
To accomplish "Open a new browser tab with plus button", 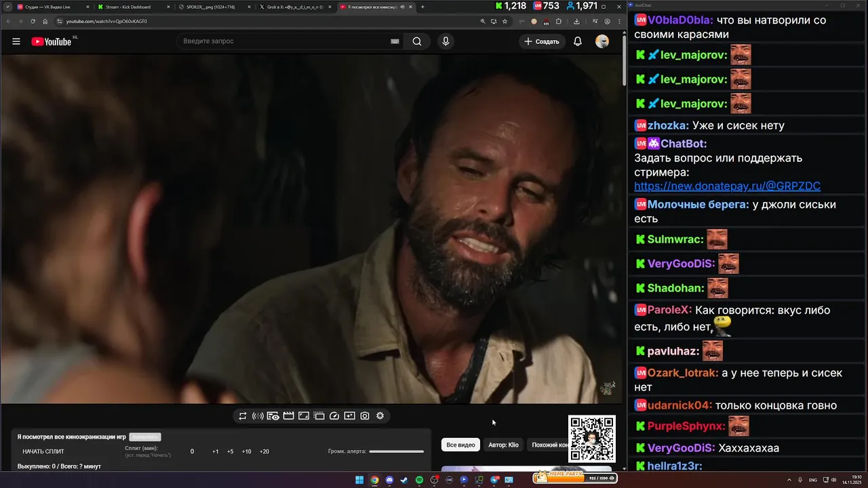I will (x=422, y=7).
